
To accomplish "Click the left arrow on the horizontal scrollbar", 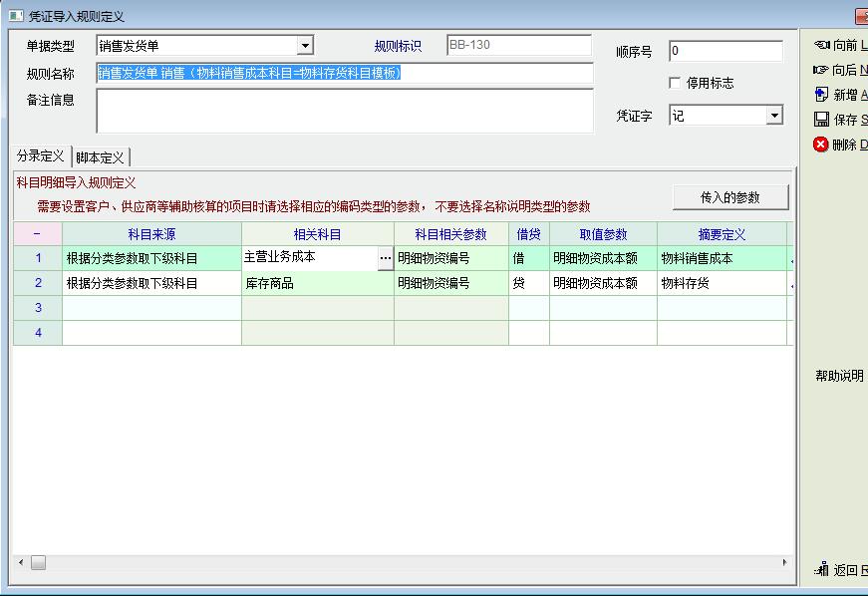I will (x=20, y=563).
